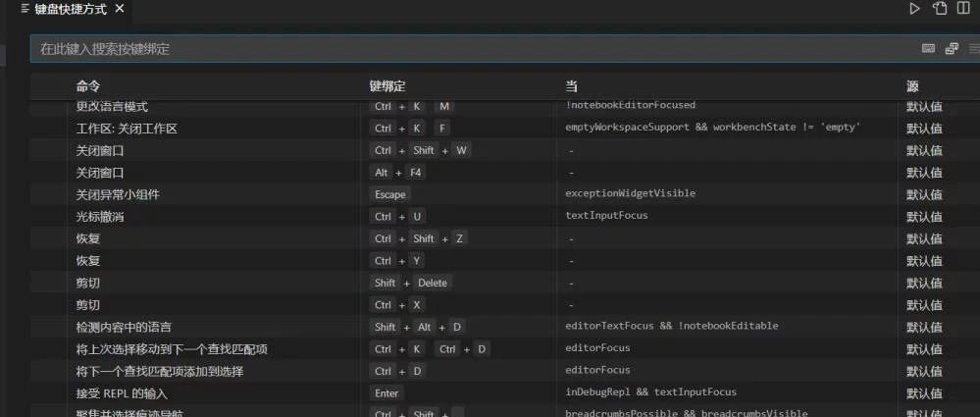Click the !notebookEditorFocused when expression
980x417 pixels.
click(x=630, y=105)
